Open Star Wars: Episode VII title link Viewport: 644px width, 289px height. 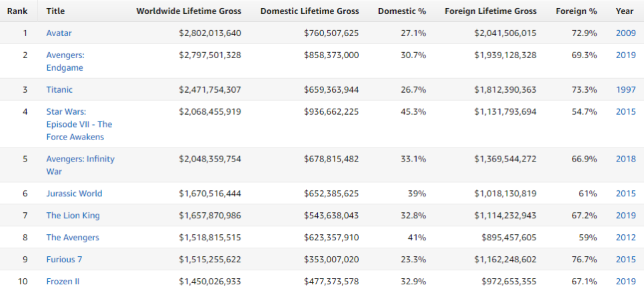coord(79,124)
